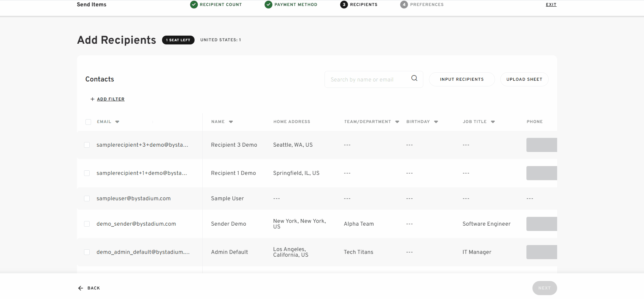Click the Add Filter link
The height and width of the screenshot is (299, 644).
coord(111,99)
